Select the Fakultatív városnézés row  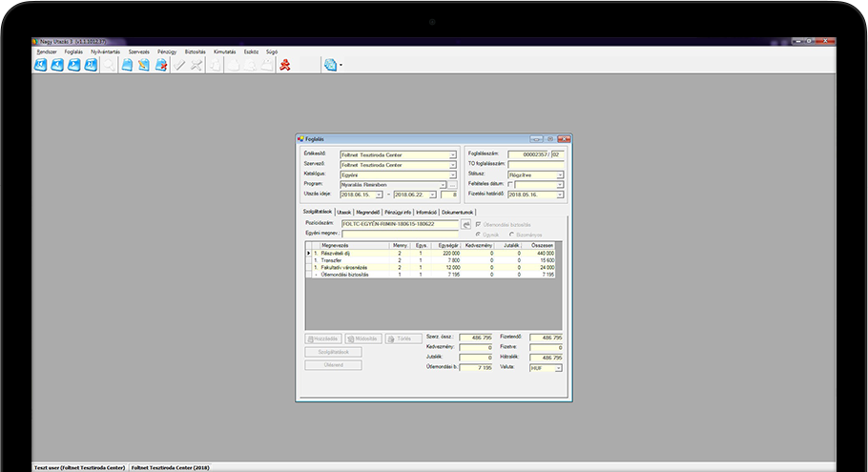(x=430, y=267)
